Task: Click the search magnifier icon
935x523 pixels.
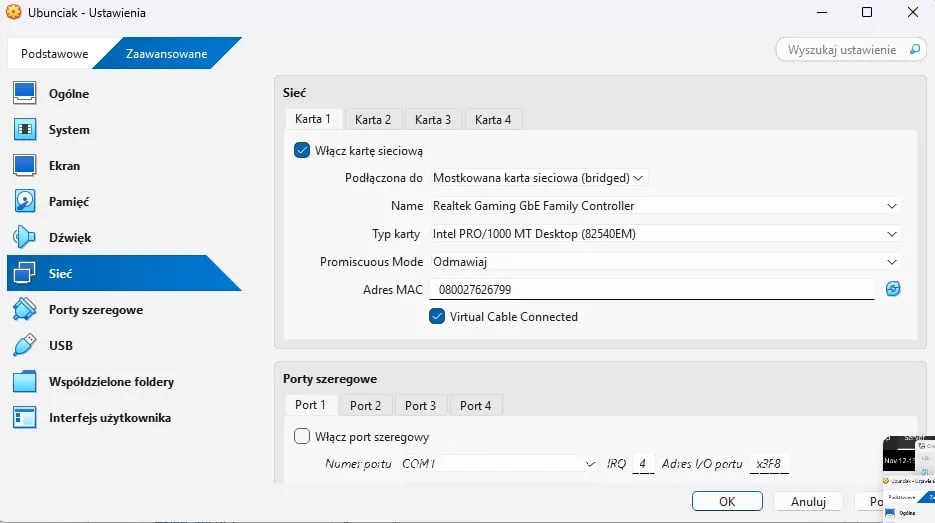Action: tap(915, 49)
